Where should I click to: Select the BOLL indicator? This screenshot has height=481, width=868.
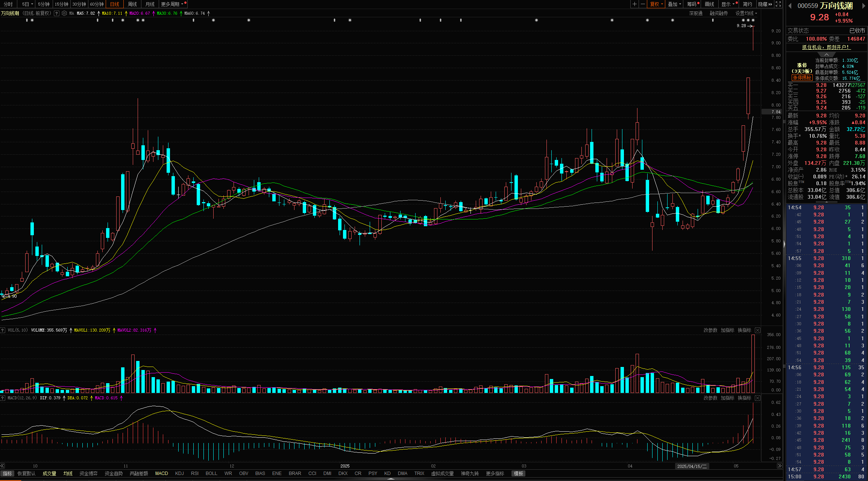tap(211, 473)
